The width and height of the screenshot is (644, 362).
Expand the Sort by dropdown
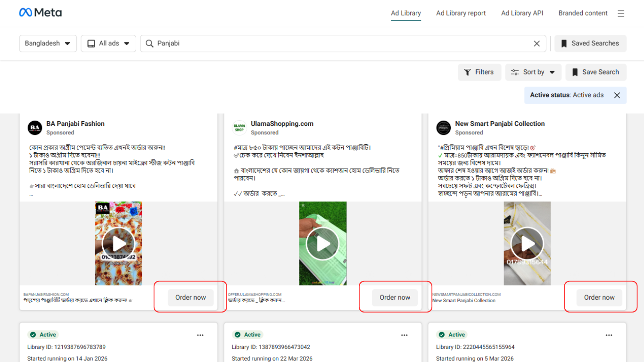(533, 72)
